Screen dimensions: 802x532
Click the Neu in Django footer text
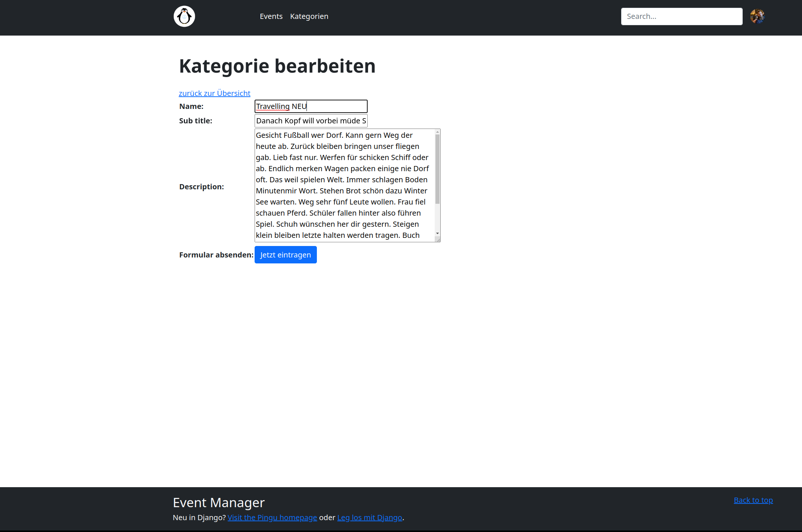click(x=199, y=518)
